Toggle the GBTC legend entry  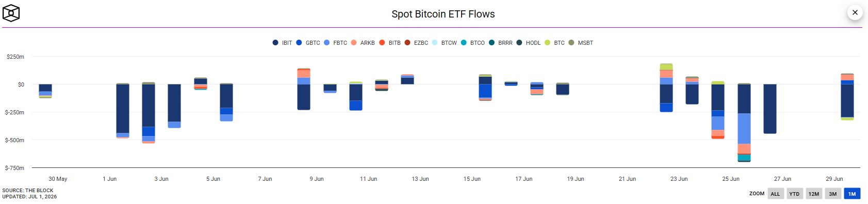click(308, 43)
